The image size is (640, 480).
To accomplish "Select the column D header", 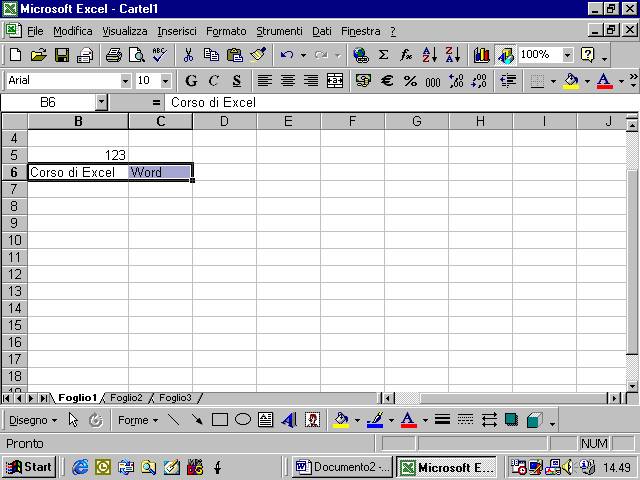I will (224, 121).
